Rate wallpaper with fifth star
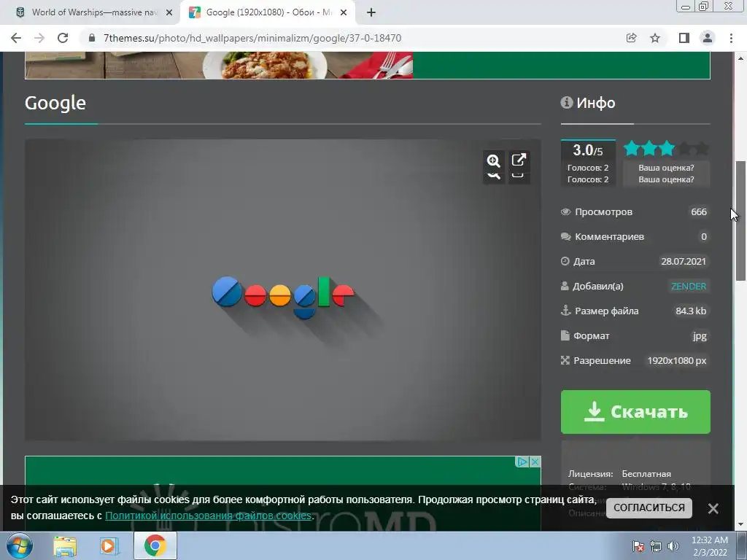Viewport: 747px width, 560px height. [x=702, y=149]
